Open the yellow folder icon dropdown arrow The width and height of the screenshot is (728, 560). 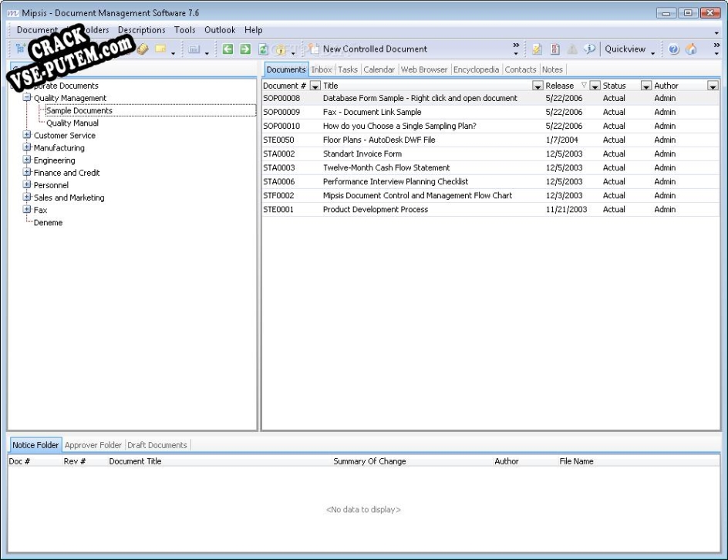[x=174, y=53]
